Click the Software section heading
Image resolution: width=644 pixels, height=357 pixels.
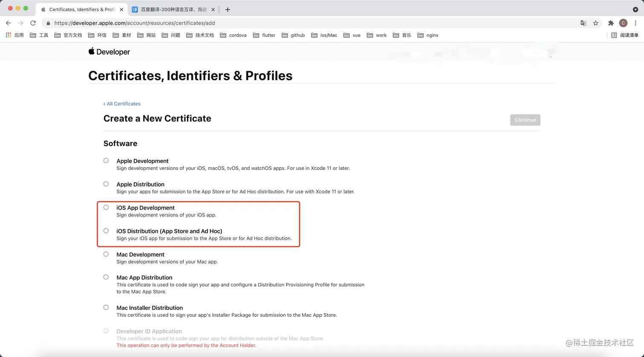pyautogui.click(x=121, y=144)
